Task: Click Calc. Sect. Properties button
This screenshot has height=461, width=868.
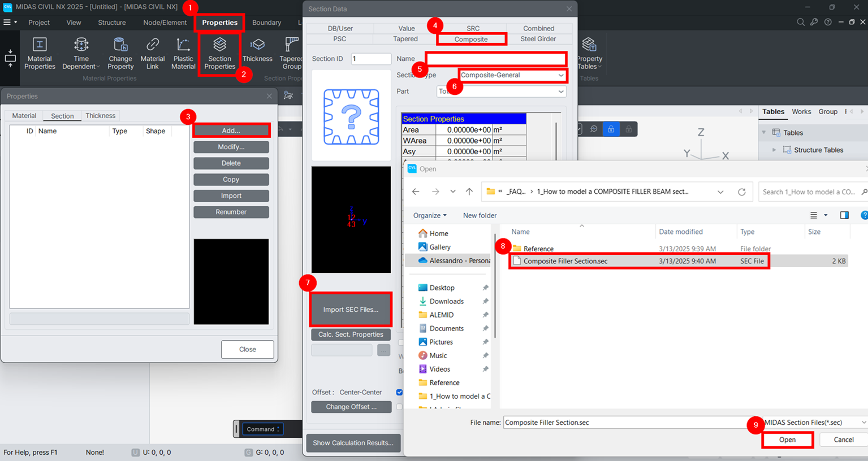Action: coord(351,334)
